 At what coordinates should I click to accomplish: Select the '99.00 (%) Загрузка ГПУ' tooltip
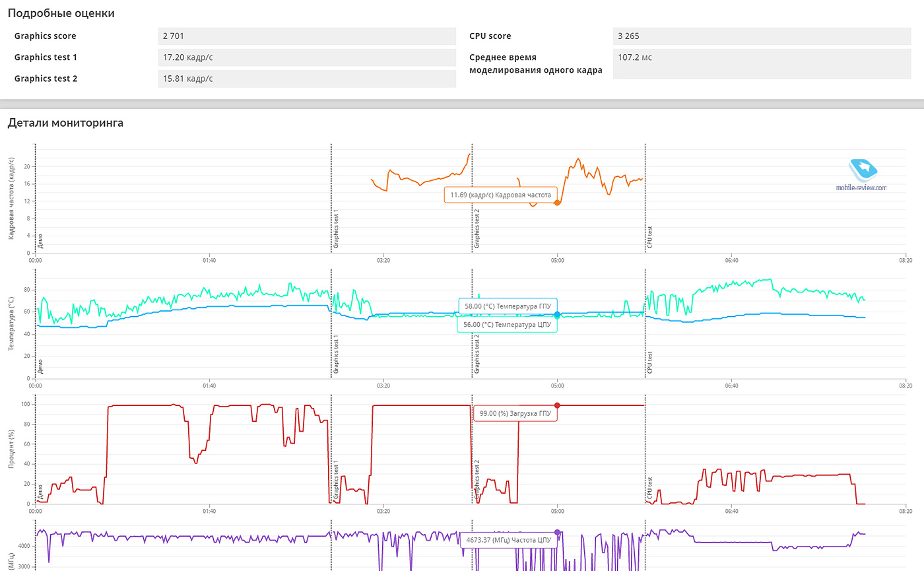click(x=515, y=413)
